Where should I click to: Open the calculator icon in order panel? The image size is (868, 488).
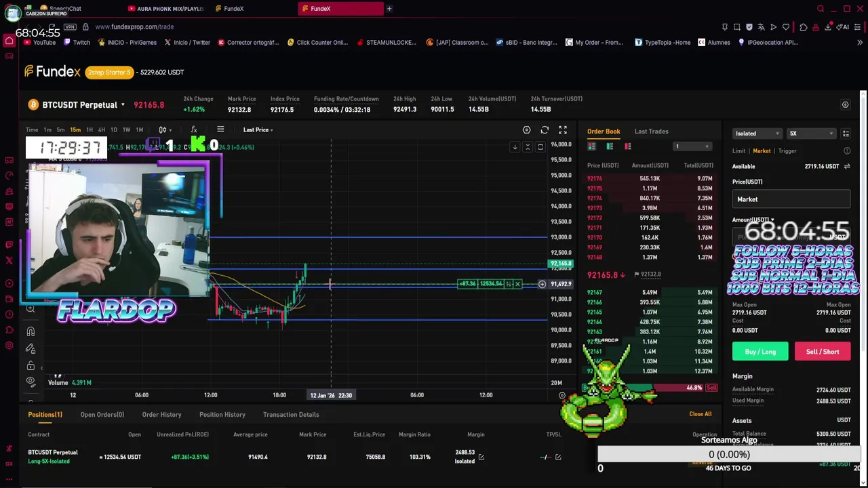[x=846, y=134]
